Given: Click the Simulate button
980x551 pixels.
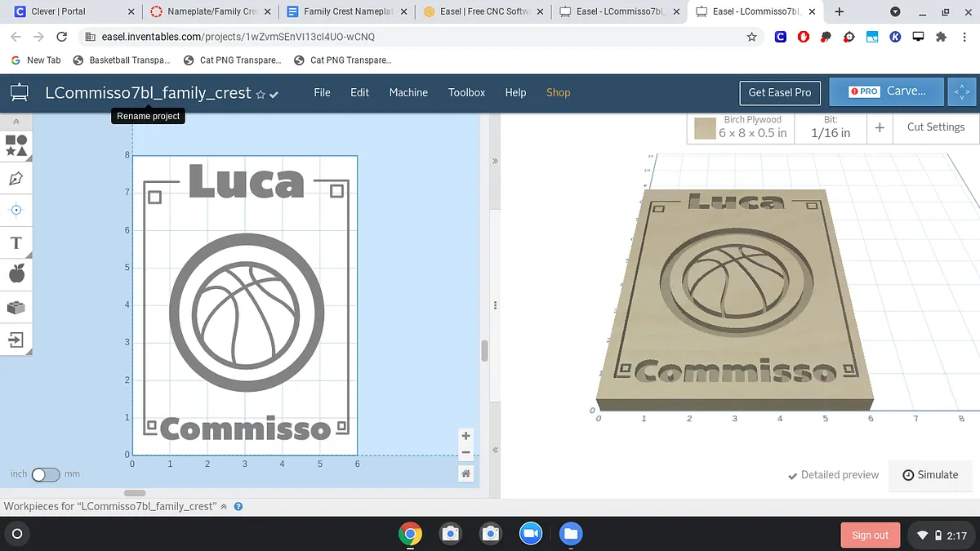Looking at the screenshot, I should coord(931,475).
